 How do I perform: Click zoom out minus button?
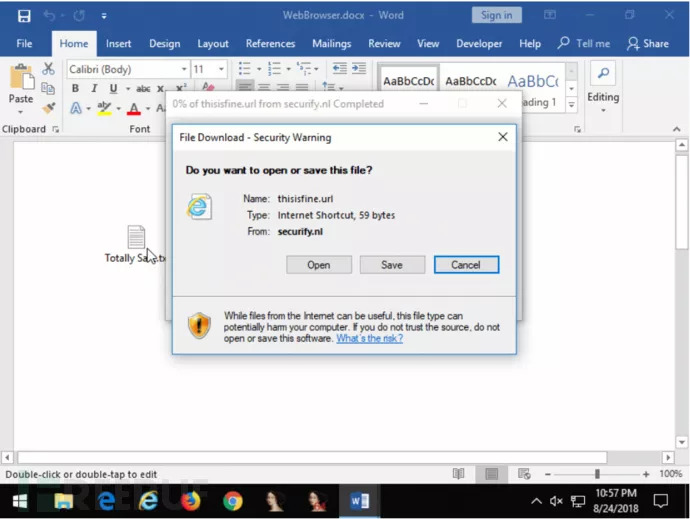click(547, 474)
